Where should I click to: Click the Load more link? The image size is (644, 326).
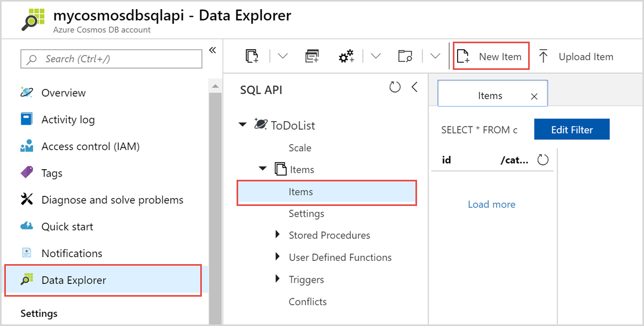click(x=491, y=204)
